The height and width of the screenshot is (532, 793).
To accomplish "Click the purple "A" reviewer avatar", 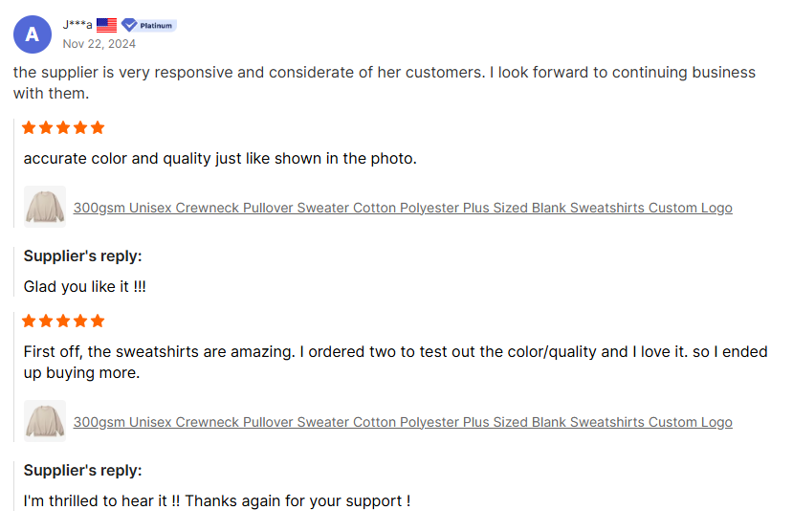I will [33, 34].
